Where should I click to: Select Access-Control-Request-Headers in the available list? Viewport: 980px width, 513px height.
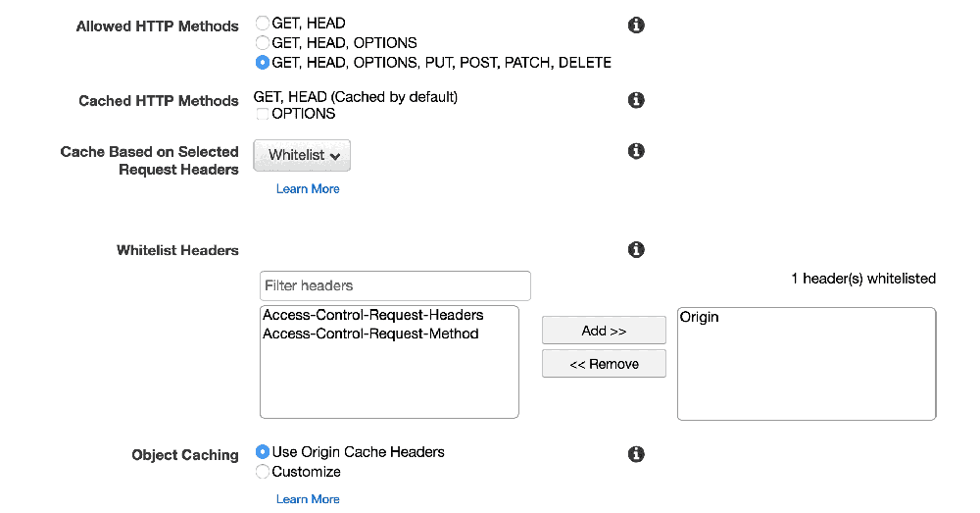tap(372, 316)
